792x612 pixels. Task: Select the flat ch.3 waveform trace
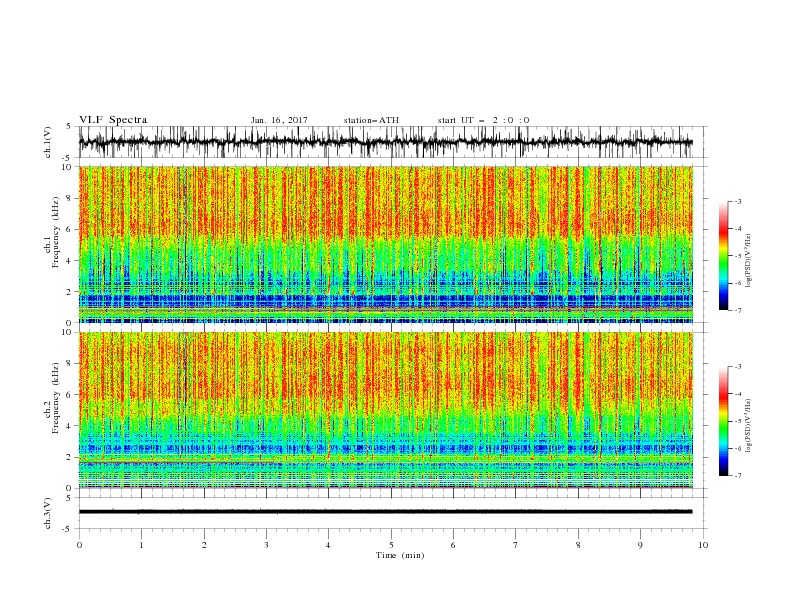385,512
